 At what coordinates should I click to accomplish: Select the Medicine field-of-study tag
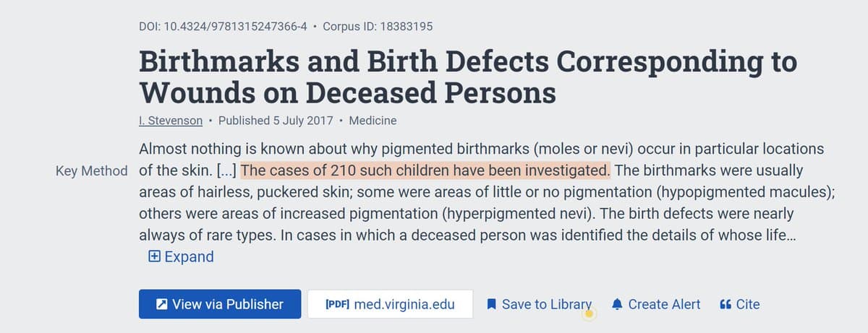click(373, 121)
